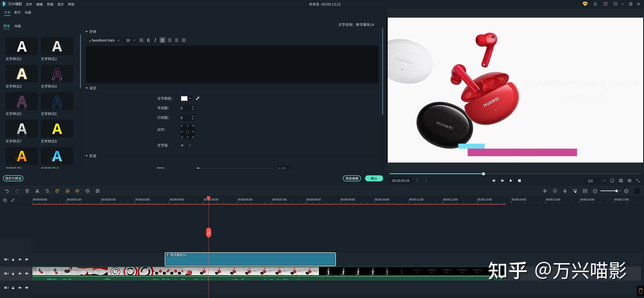
Task: Pick text color with eyedropper
Action: click(197, 98)
